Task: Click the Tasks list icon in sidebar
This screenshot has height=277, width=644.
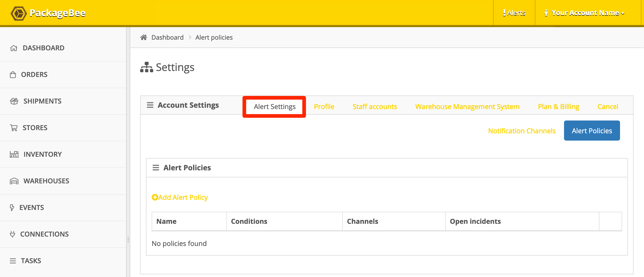Action: click(13, 261)
